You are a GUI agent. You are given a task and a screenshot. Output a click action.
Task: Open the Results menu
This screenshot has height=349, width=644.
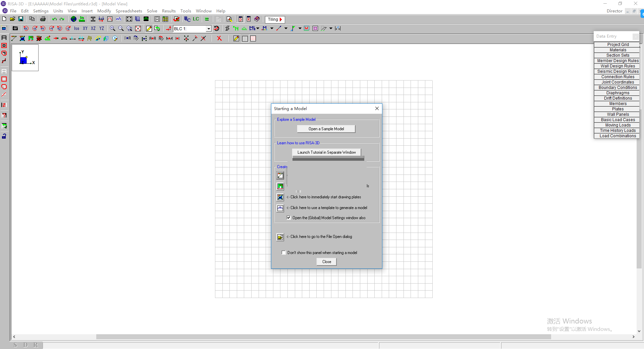coord(169,11)
